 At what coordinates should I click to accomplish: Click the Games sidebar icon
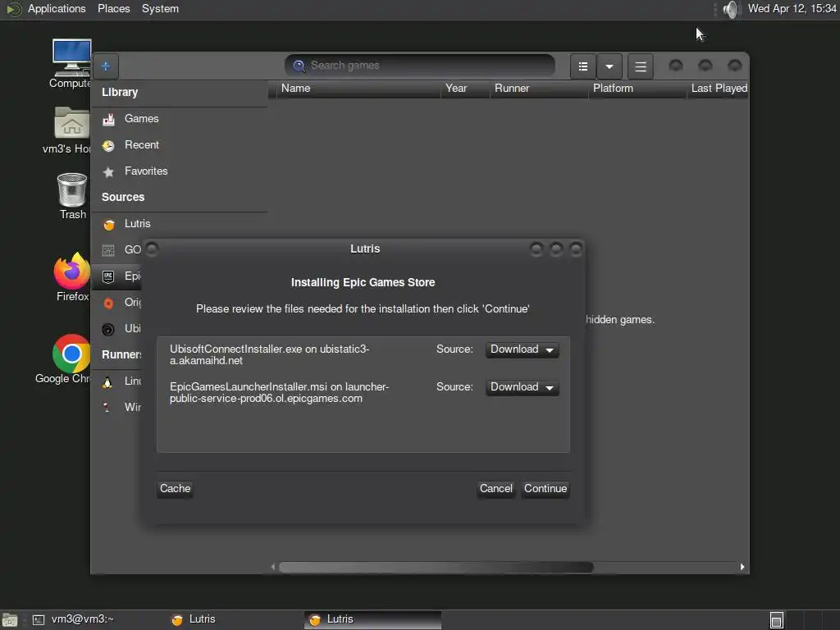pyautogui.click(x=108, y=119)
